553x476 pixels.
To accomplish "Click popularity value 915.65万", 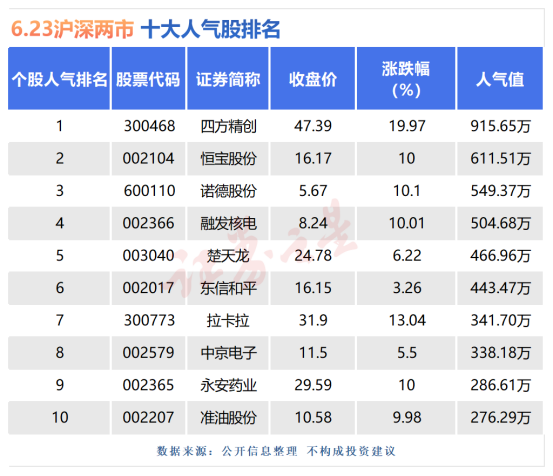I will click(500, 126).
